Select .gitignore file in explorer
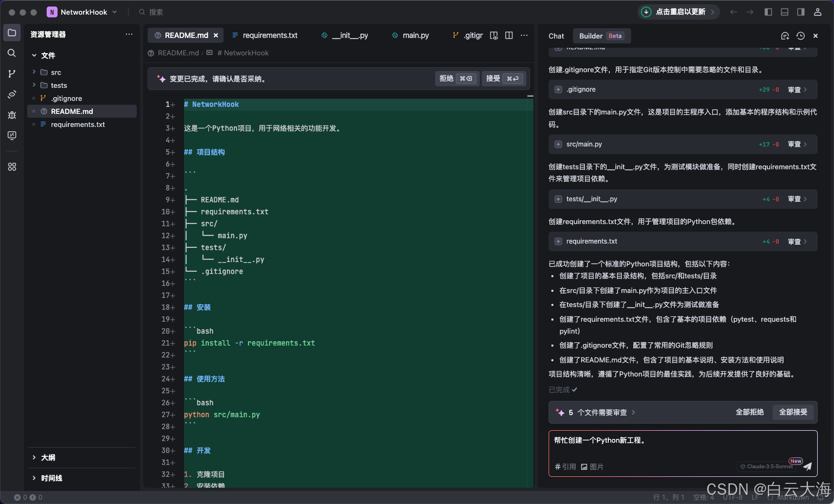This screenshot has height=504, width=834. pos(82,98)
